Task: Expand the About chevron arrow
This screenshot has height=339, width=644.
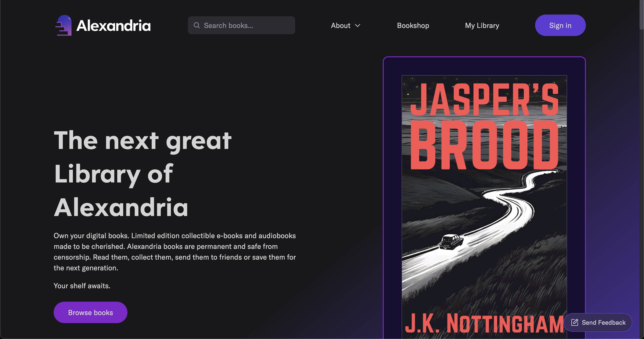Action: coord(358,25)
